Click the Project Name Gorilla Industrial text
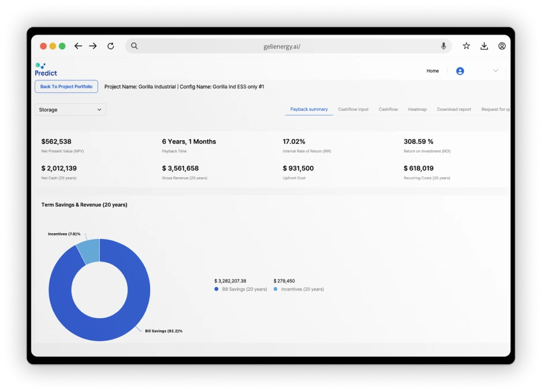This screenshot has width=542, height=392. pos(140,87)
